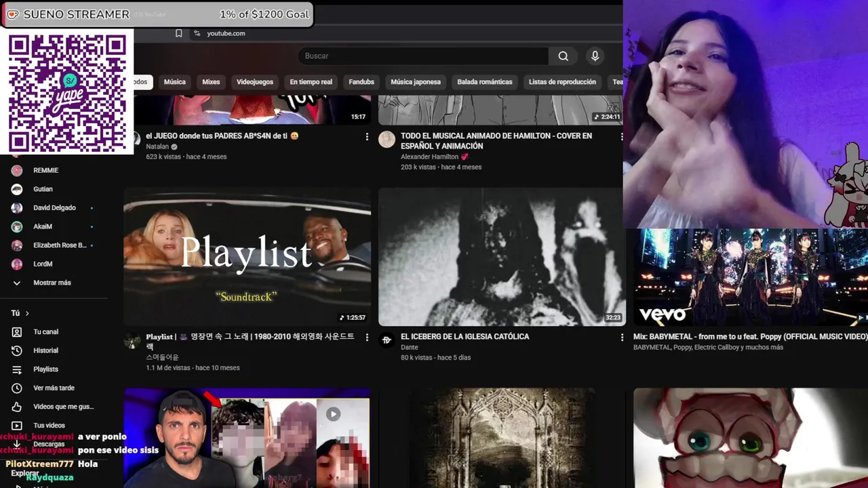Select the Música filter chip
The width and height of the screenshot is (868, 488).
click(x=174, y=82)
